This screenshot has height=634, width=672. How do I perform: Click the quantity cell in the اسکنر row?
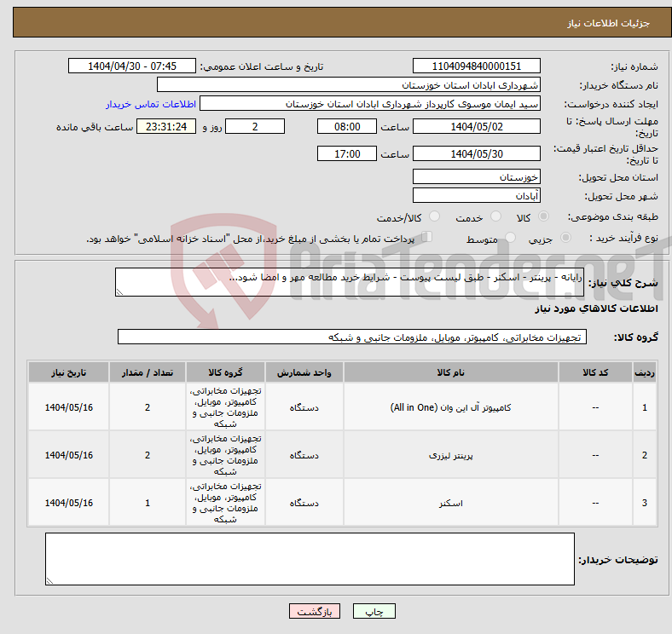[148, 503]
